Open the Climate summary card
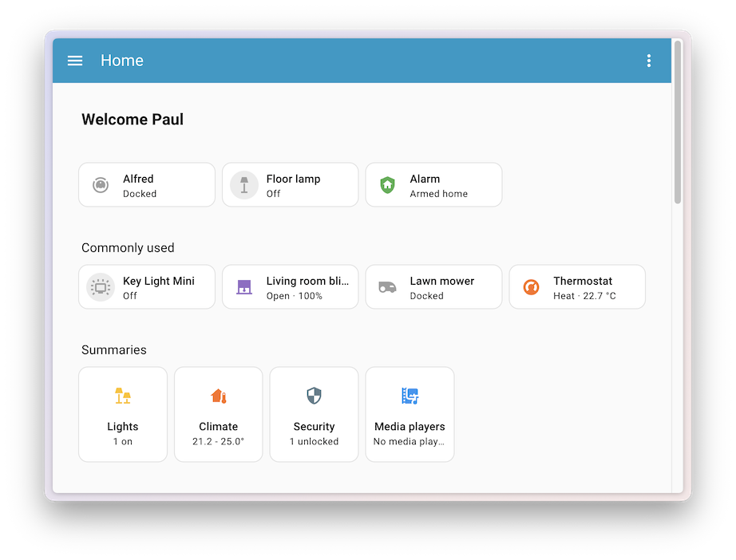Image resolution: width=736 pixels, height=560 pixels. tap(218, 414)
